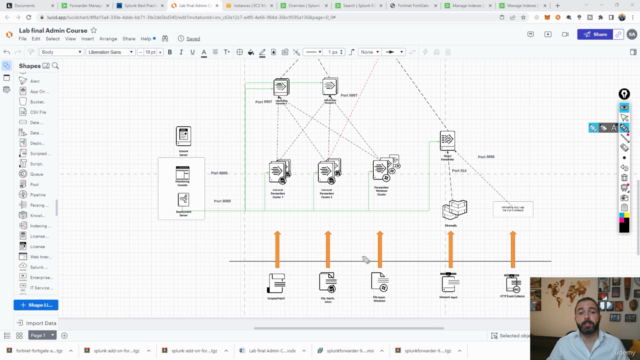Open the Select menu

(52, 39)
